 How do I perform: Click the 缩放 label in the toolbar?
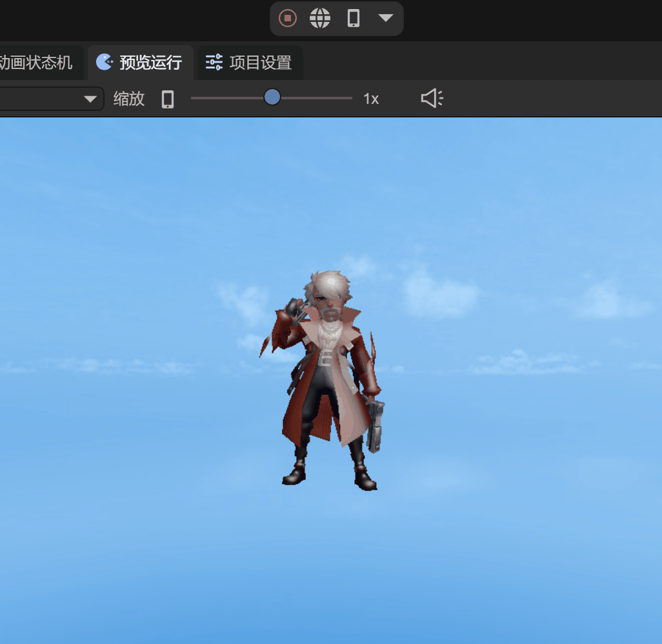129,99
